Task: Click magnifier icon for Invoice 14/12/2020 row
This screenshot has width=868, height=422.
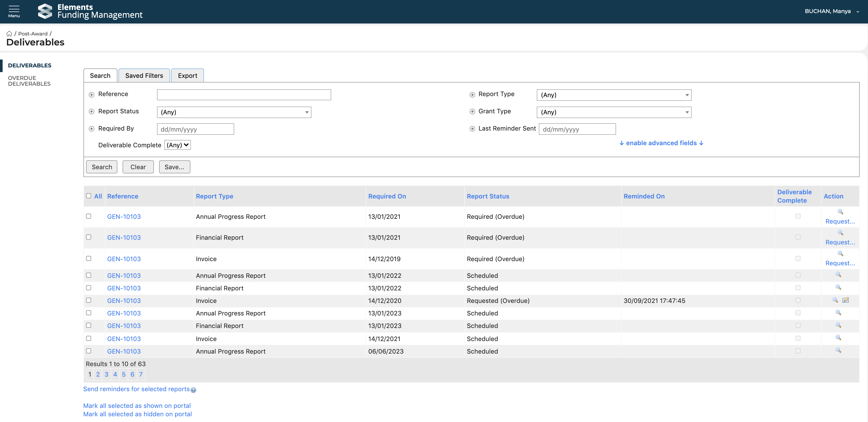Action: coord(835,300)
